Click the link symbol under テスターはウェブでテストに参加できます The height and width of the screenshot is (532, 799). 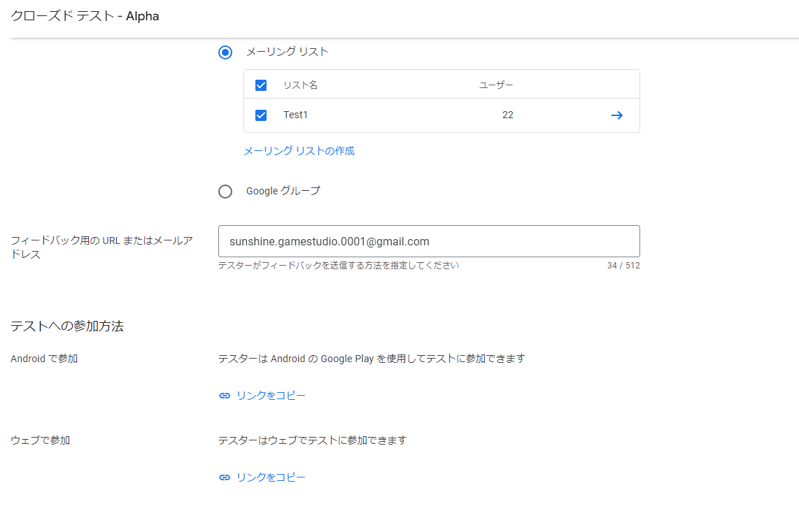pyautogui.click(x=224, y=477)
